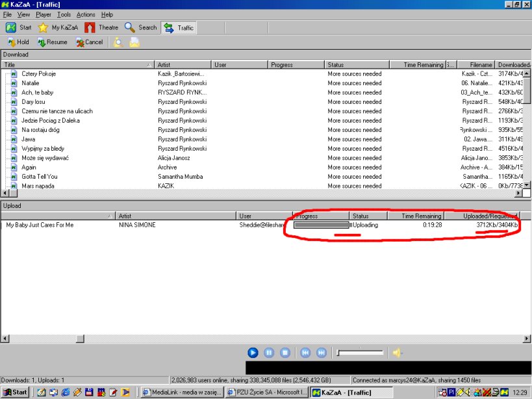The width and height of the screenshot is (532, 399).
Task: Open the KaZaA Start page toolbar button
Action: point(19,28)
